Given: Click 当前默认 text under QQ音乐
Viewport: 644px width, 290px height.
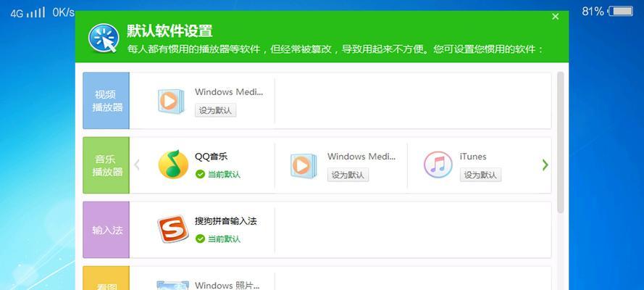Looking at the screenshot, I should point(225,175).
